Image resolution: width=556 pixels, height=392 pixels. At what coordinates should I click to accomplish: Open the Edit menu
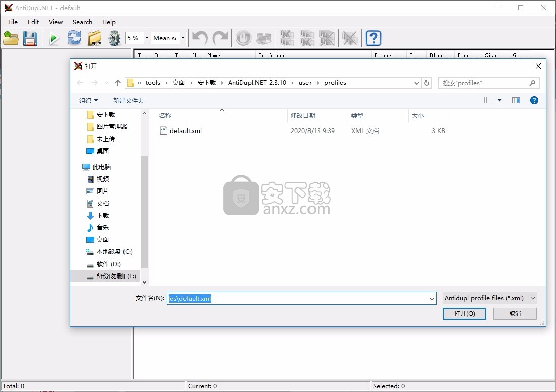tap(33, 22)
